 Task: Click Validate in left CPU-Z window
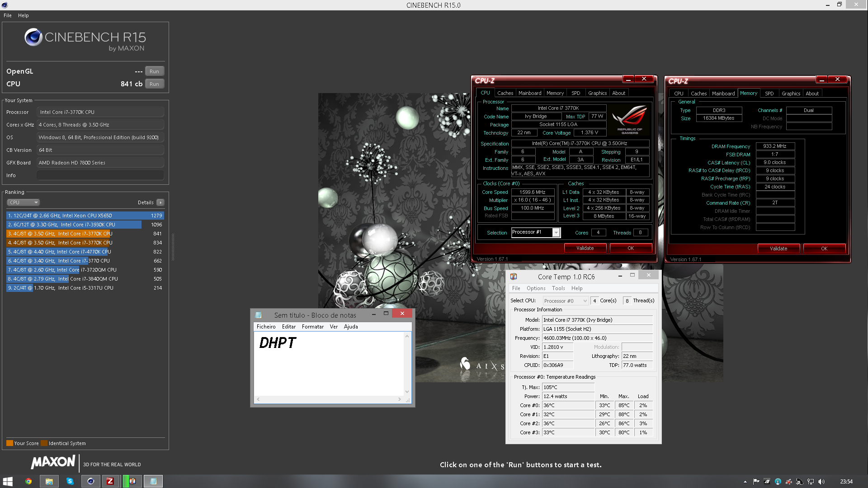click(x=585, y=248)
